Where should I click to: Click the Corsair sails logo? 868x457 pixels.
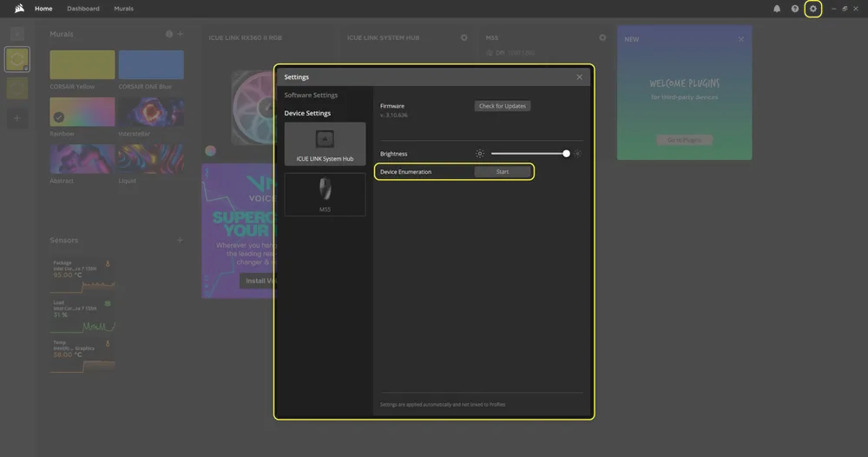coord(19,9)
